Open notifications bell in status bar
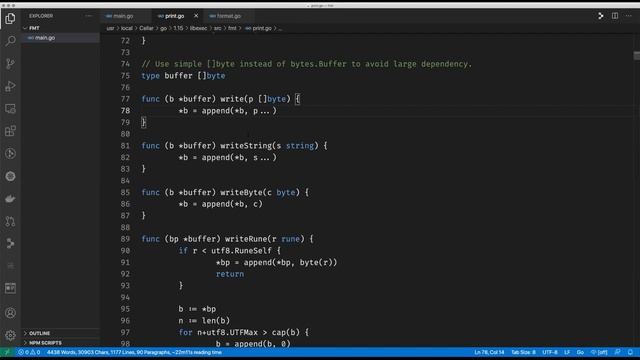Screen dimensions: 640x360 (x=630, y=352)
